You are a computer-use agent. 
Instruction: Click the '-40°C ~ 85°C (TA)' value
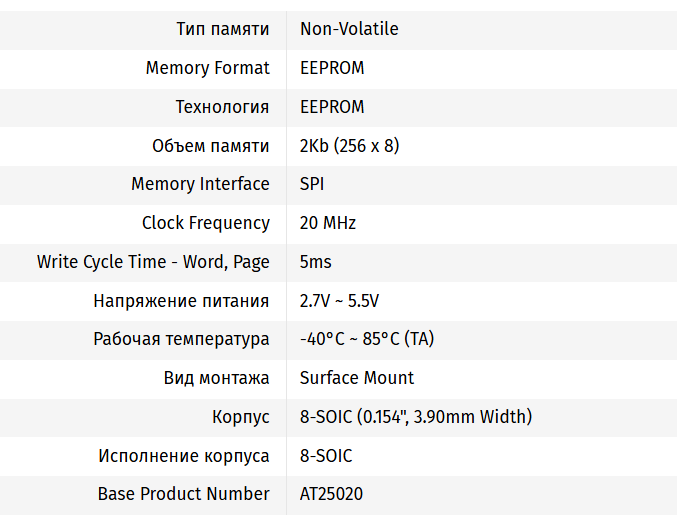pyautogui.click(x=367, y=339)
